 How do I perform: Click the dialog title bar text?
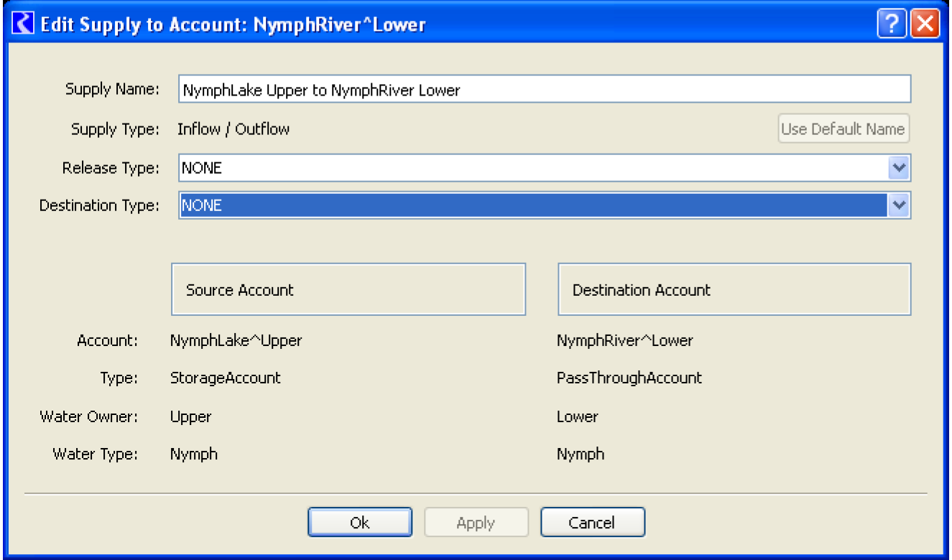tap(233, 25)
